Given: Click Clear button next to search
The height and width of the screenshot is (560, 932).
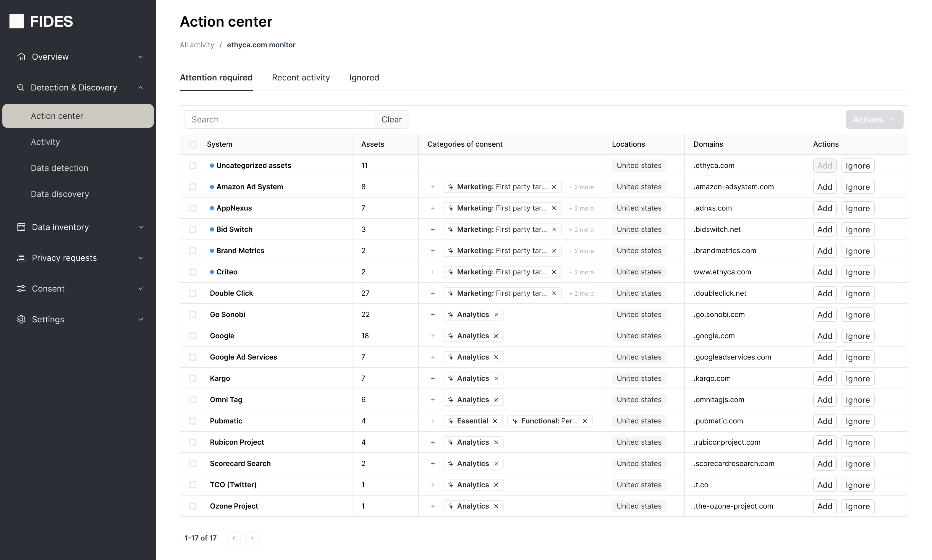Looking at the screenshot, I should [391, 120].
